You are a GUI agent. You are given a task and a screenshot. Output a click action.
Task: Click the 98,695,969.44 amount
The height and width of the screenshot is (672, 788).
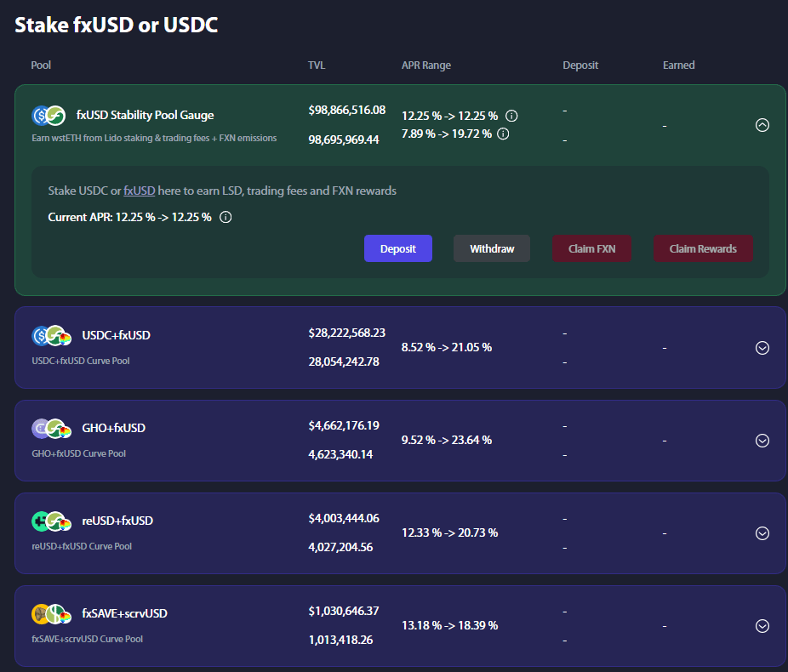pos(344,140)
